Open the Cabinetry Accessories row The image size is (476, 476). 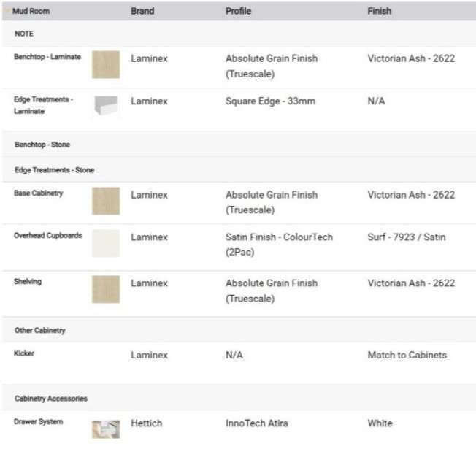(x=239, y=399)
